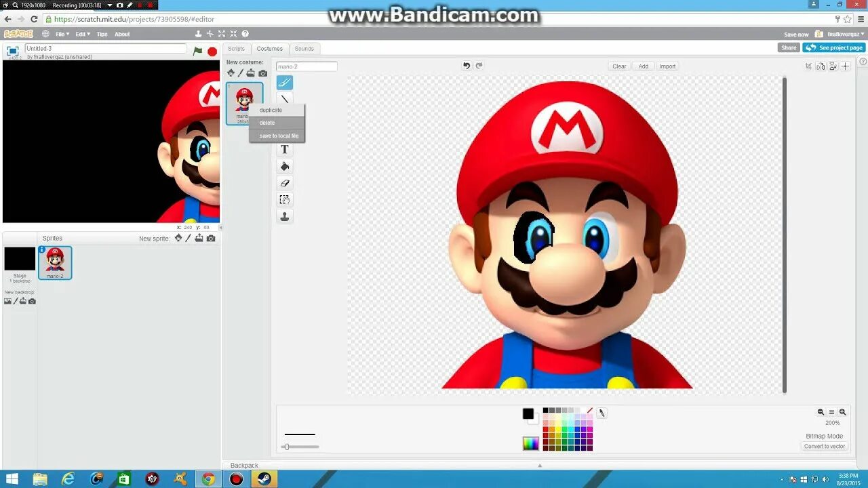Click the Clear button
The height and width of the screenshot is (488, 868).
coord(619,66)
